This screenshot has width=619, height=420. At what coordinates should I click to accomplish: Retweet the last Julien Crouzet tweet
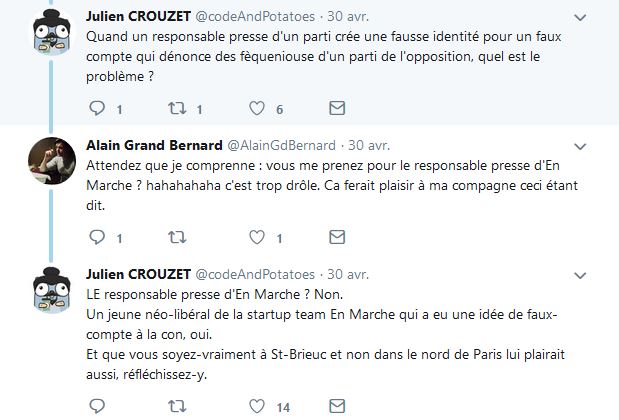coord(176,407)
